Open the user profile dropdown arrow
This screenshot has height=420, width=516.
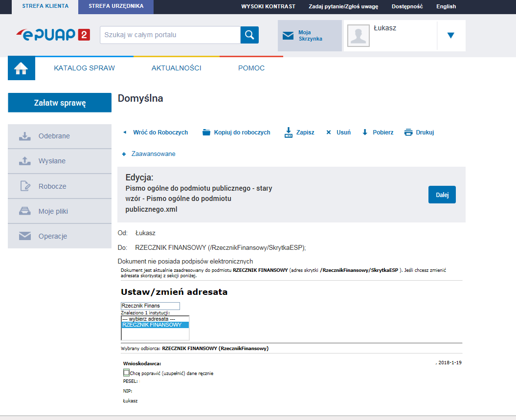(450, 35)
